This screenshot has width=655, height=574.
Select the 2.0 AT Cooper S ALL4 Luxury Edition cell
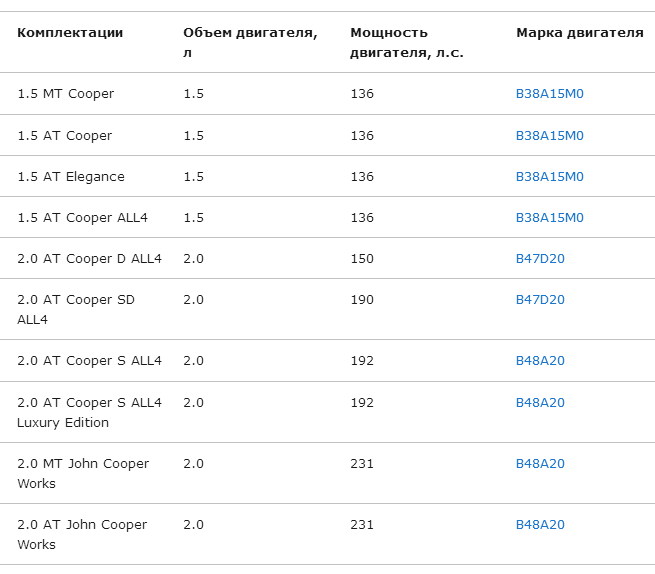click(x=89, y=412)
